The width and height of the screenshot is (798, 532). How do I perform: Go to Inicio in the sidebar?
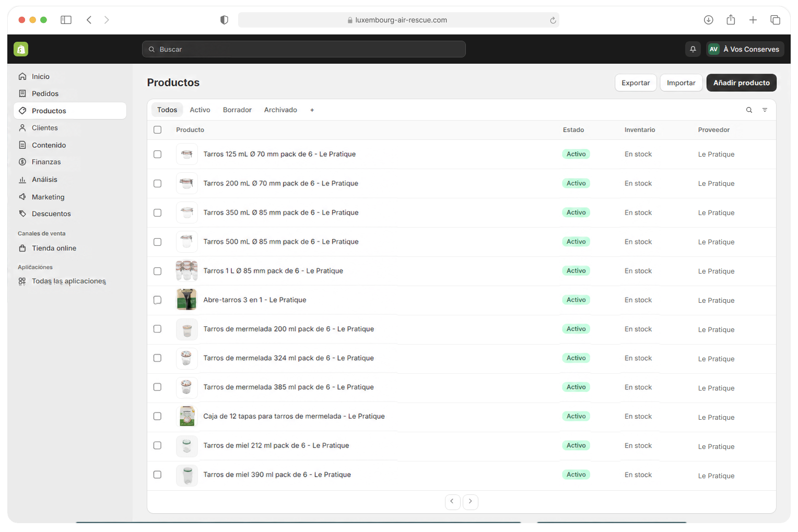70,77
